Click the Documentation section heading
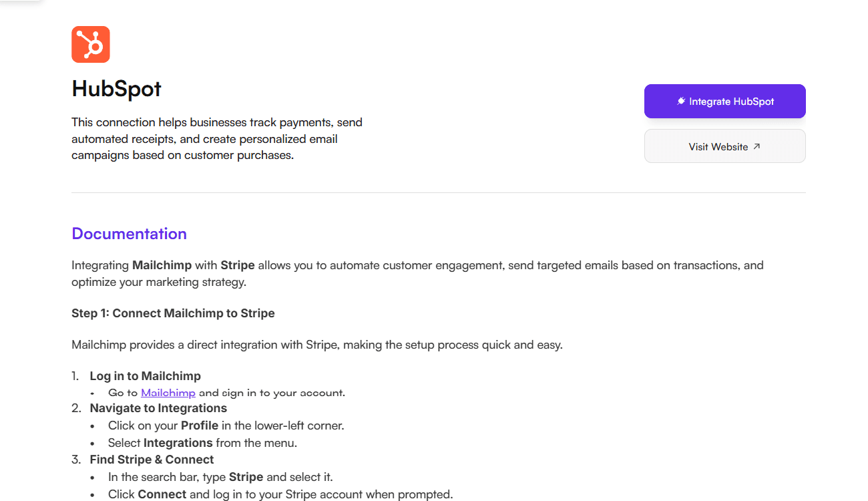The height and width of the screenshot is (501, 868). click(129, 234)
